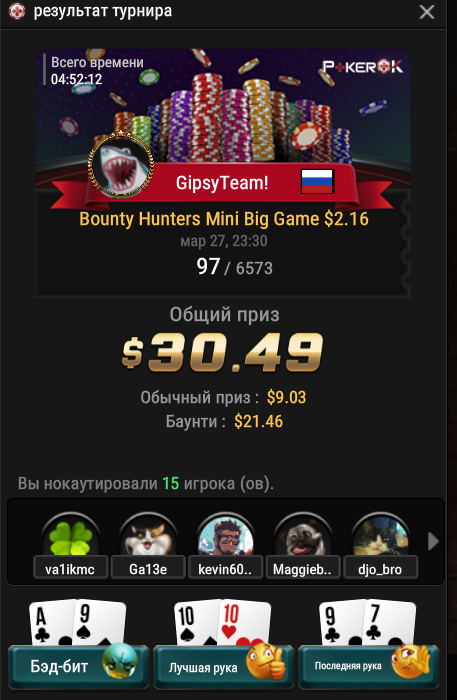Open the Бэд-бит hand button
The height and width of the screenshot is (700, 457).
click(78, 667)
